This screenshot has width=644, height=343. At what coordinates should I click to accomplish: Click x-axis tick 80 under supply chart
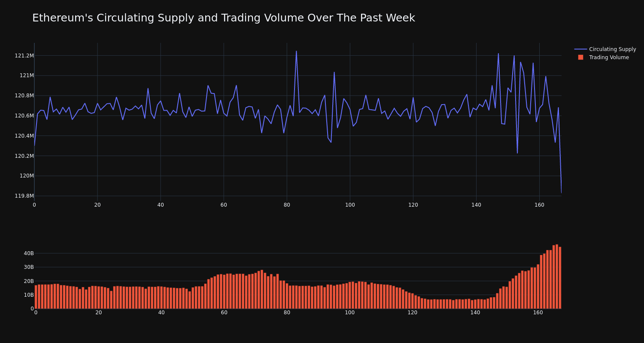287,205
